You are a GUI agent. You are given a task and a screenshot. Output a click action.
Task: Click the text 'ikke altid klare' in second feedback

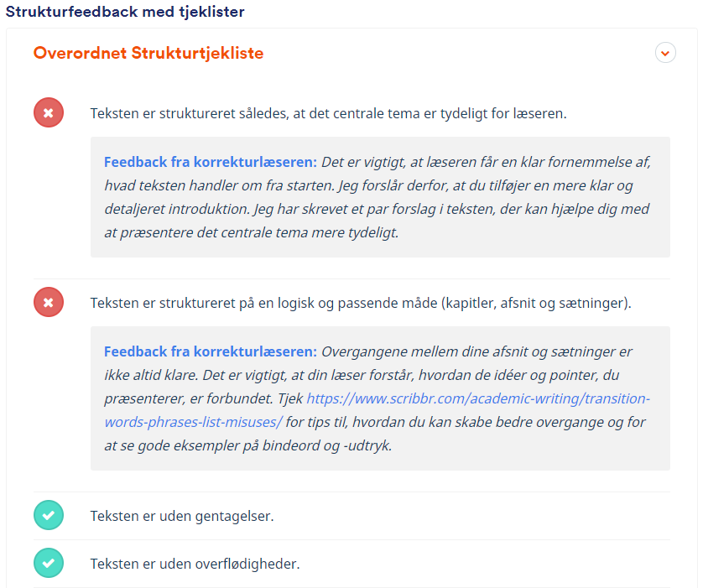[151, 375]
